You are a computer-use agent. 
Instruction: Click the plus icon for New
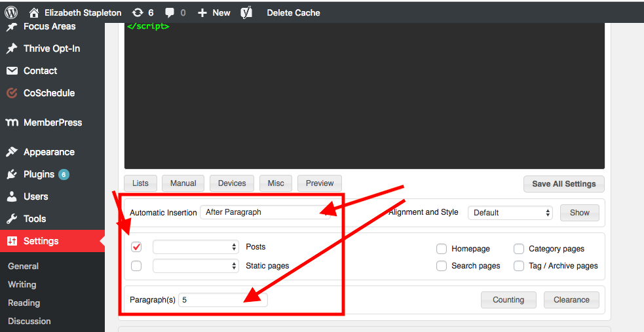point(202,12)
